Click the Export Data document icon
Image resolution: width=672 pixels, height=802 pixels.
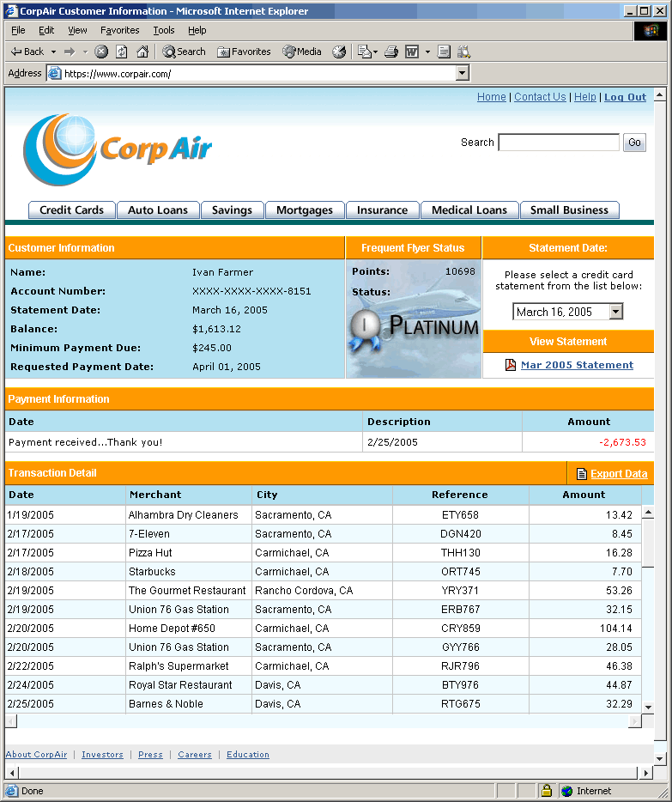point(582,474)
